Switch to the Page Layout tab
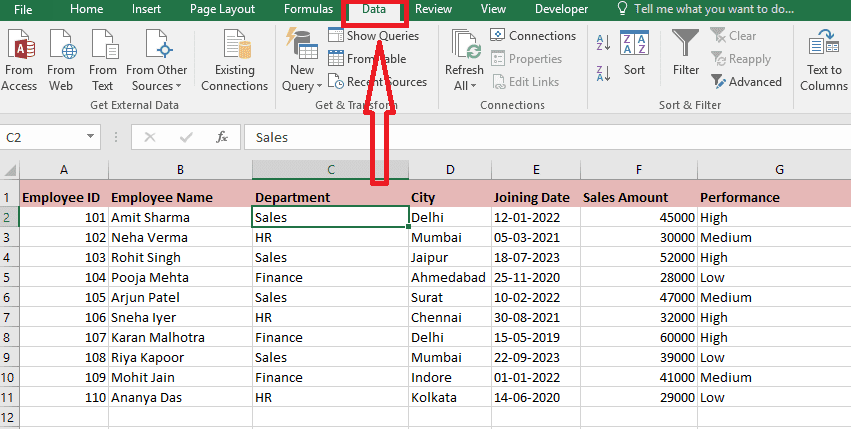 [222, 9]
